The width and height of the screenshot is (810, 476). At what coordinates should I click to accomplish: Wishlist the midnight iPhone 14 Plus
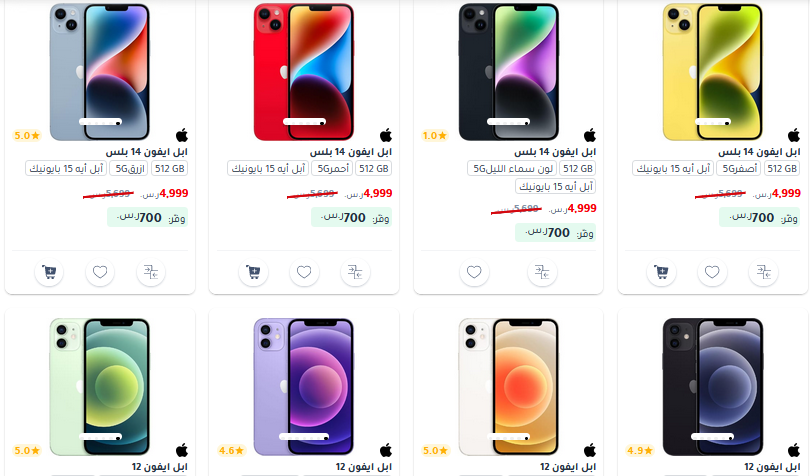coord(474,272)
